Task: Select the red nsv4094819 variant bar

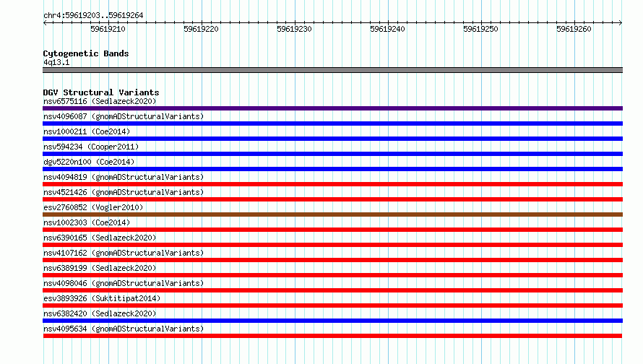Action: tap(332, 184)
